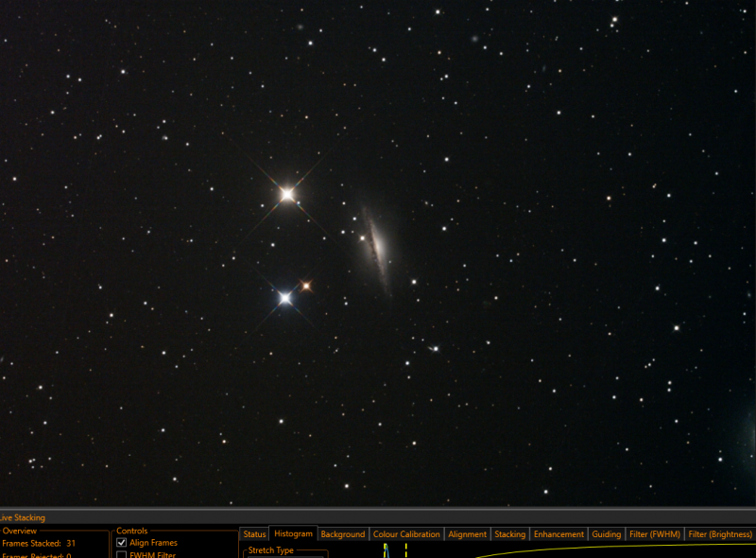The image size is (756, 558).
Task: Switch to the Background tab
Action: [343, 534]
